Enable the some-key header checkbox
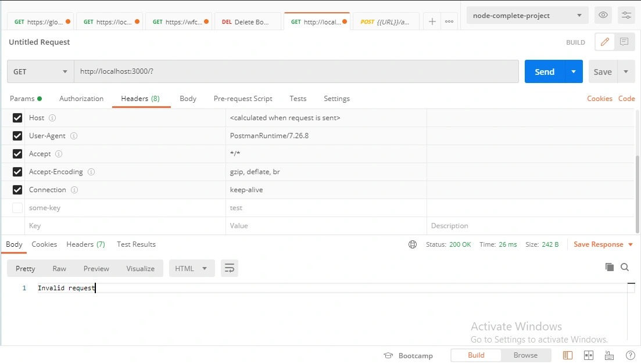The width and height of the screenshot is (641, 364). (x=17, y=207)
